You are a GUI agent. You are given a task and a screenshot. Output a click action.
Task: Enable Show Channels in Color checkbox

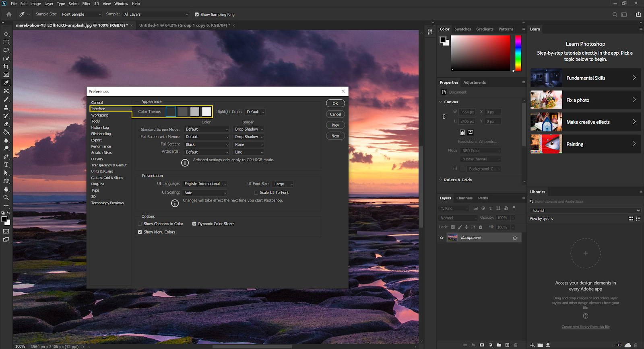[x=140, y=224]
